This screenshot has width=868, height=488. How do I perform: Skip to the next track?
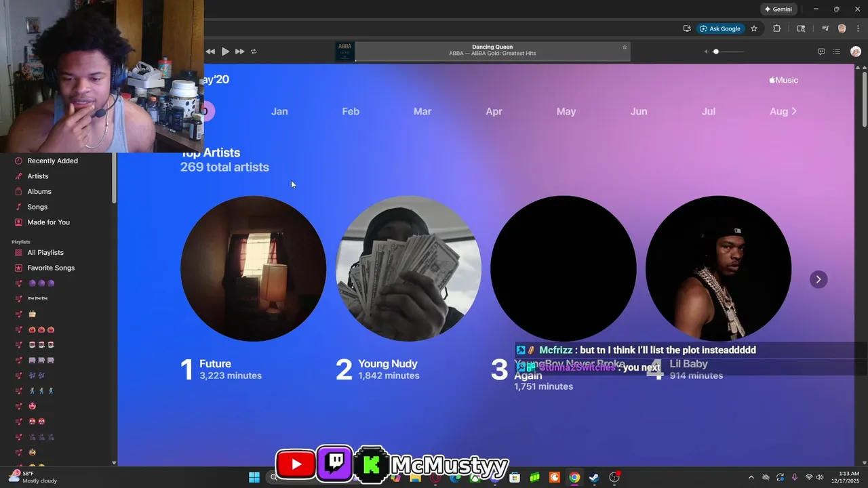pos(239,52)
